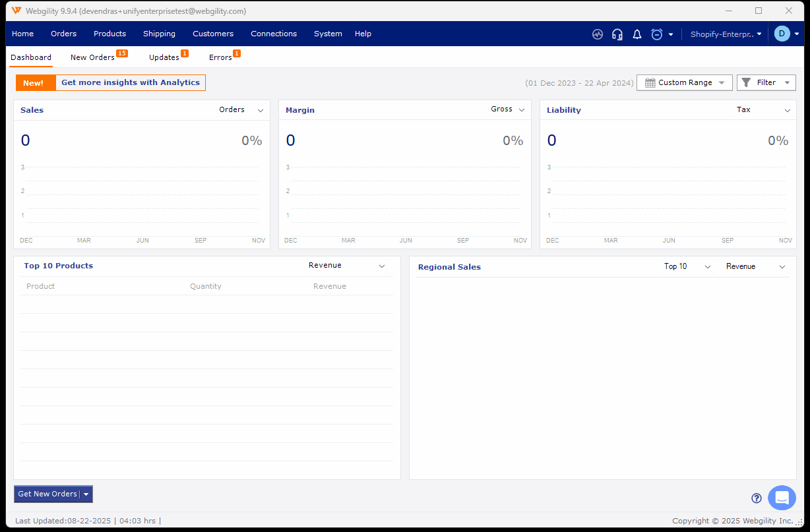The height and width of the screenshot is (532, 810).
Task: Open the arrow beside Get New Orders
Action: pyautogui.click(x=86, y=494)
